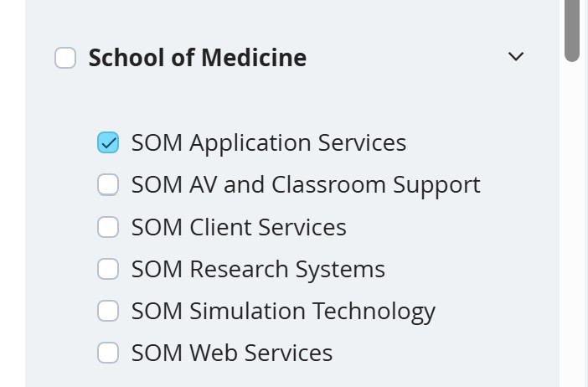Enable the SOM Web Services checkbox
Screen dimensions: 588x387
pos(108,353)
